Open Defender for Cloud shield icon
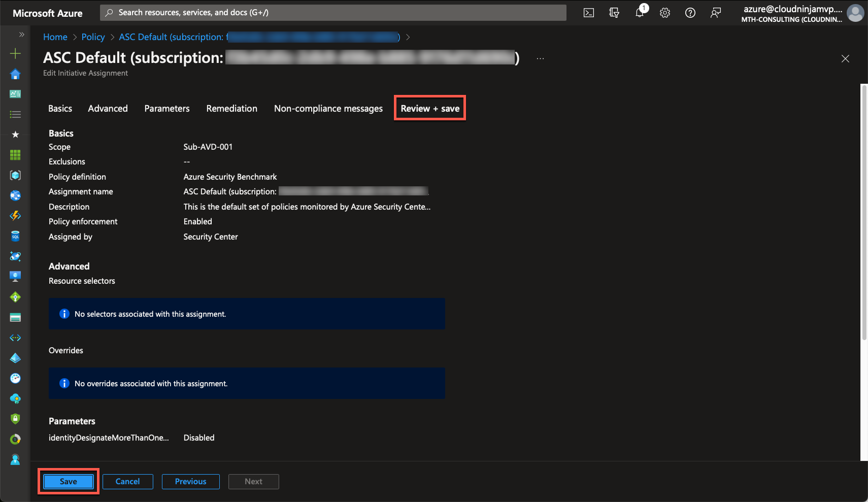Screen dimensions: 868x502 pyautogui.click(x=15, y=419)
